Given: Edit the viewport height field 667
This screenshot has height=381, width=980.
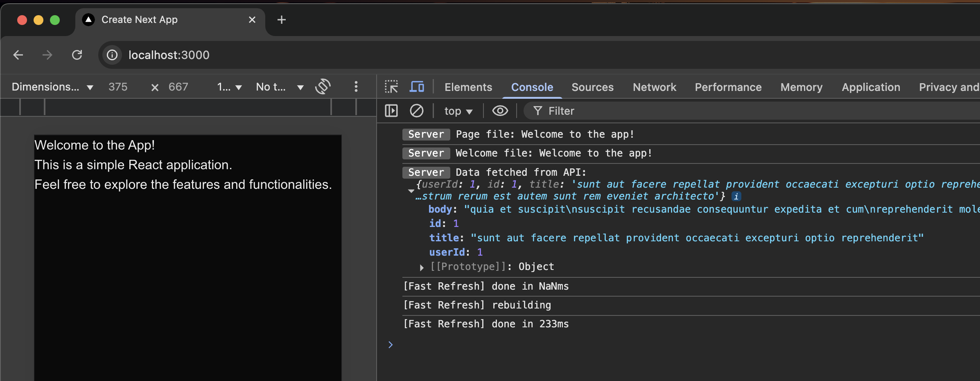Looking at the screenshot, I should (x=178, y=87).
